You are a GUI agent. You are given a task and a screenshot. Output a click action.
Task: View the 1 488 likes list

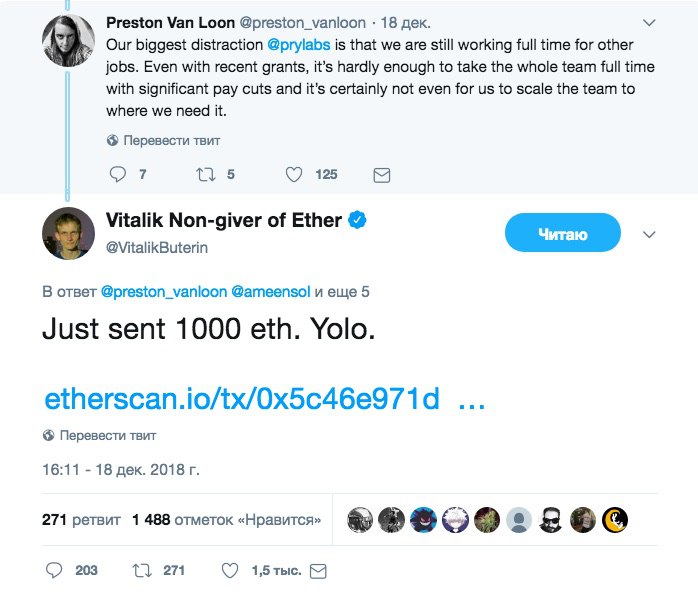click(226, 520)
